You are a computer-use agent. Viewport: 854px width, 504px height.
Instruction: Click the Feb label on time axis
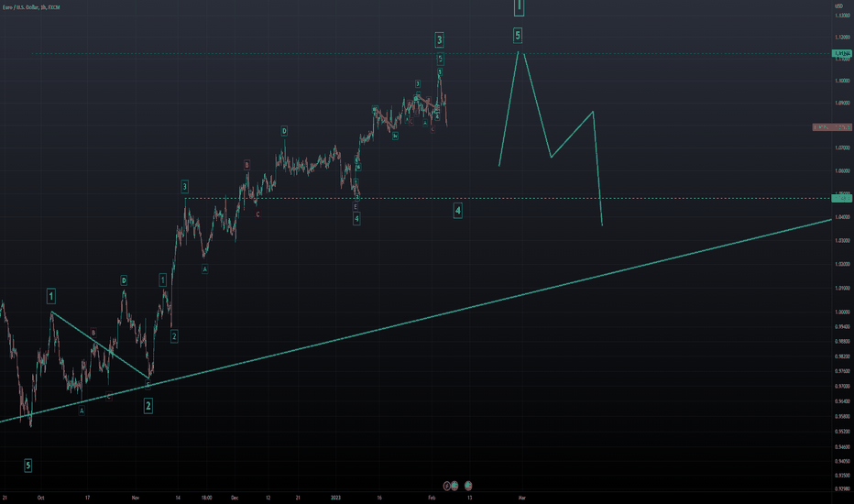tap(432, 498)
